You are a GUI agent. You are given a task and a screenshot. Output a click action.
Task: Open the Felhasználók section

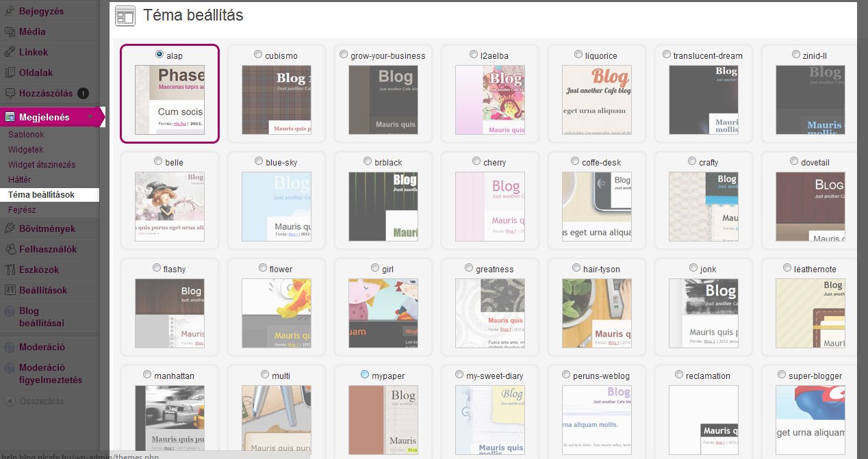point(48,249)
